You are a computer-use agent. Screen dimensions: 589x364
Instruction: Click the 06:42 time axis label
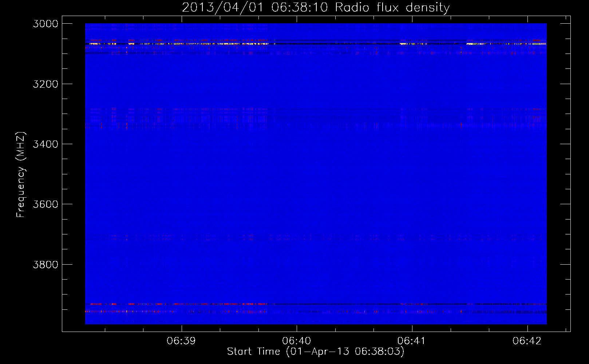[527, 341]
